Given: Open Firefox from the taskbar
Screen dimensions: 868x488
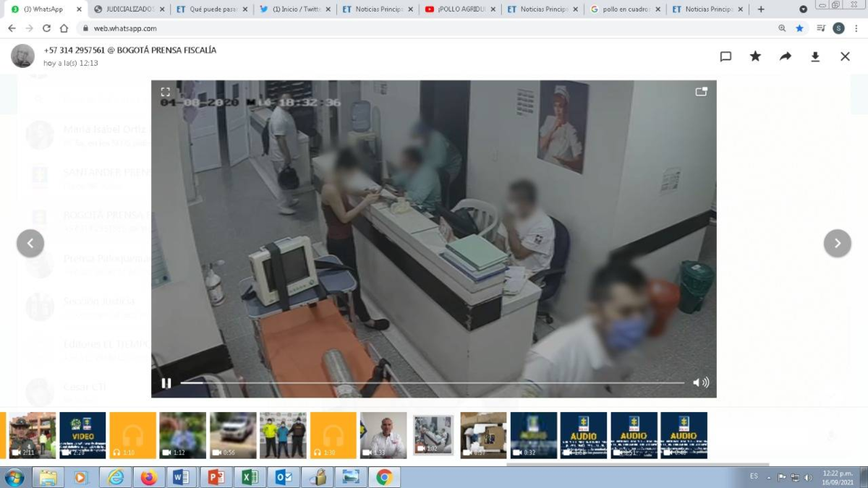Looking at the screenshot, I should pos(149,477).
